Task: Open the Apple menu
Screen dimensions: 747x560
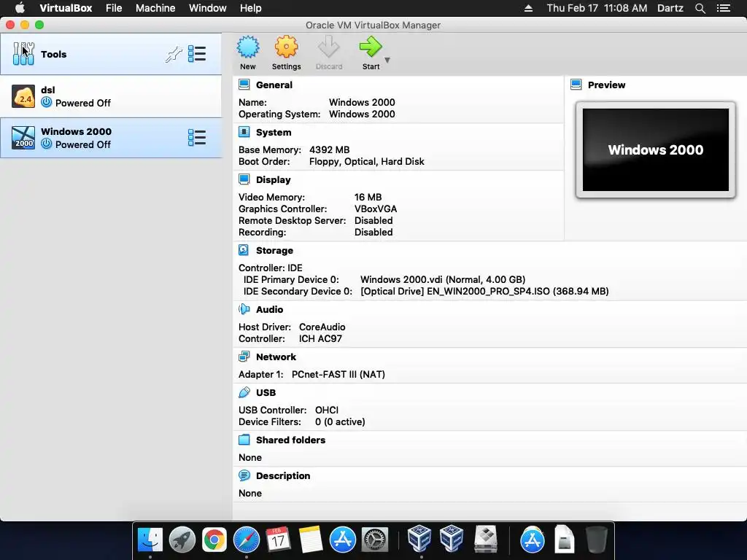Action: [x=20, y=8]
